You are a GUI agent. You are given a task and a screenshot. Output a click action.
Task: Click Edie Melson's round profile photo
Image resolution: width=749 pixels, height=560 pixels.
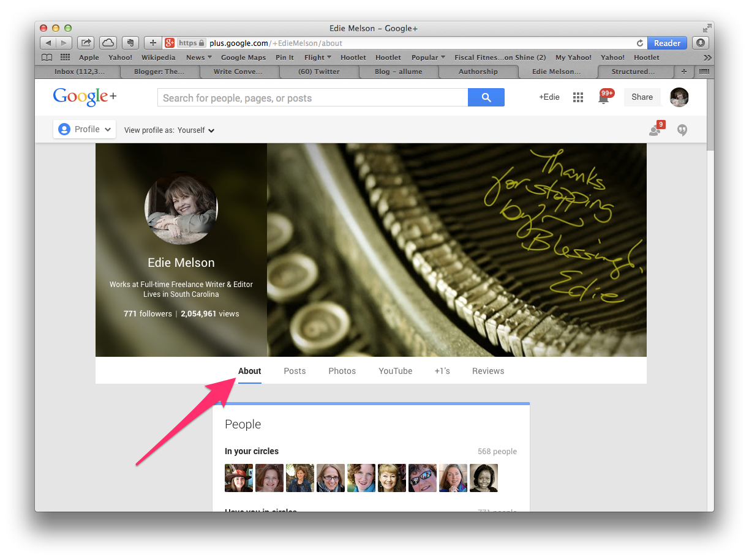(181, 208)
